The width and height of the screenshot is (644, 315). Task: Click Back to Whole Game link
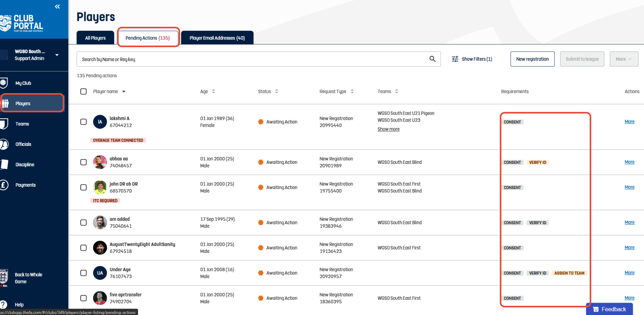pyautogui.click(x=28, y=278)
